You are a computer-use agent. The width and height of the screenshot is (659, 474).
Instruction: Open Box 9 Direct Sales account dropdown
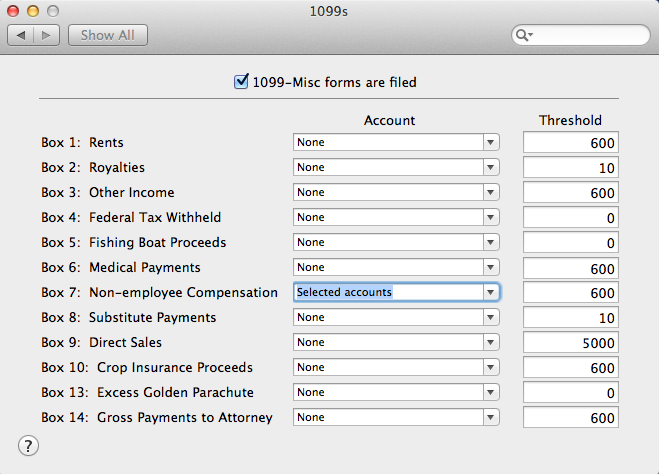396,342
